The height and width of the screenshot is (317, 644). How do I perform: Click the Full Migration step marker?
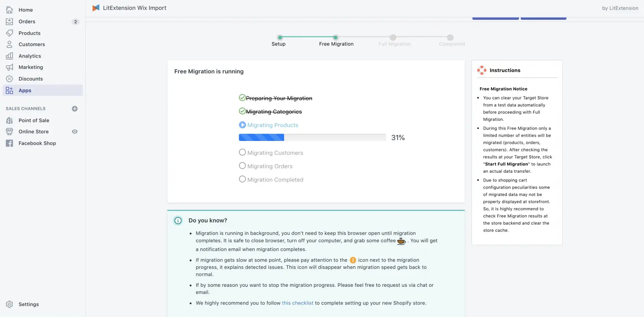tap(393, 37)
